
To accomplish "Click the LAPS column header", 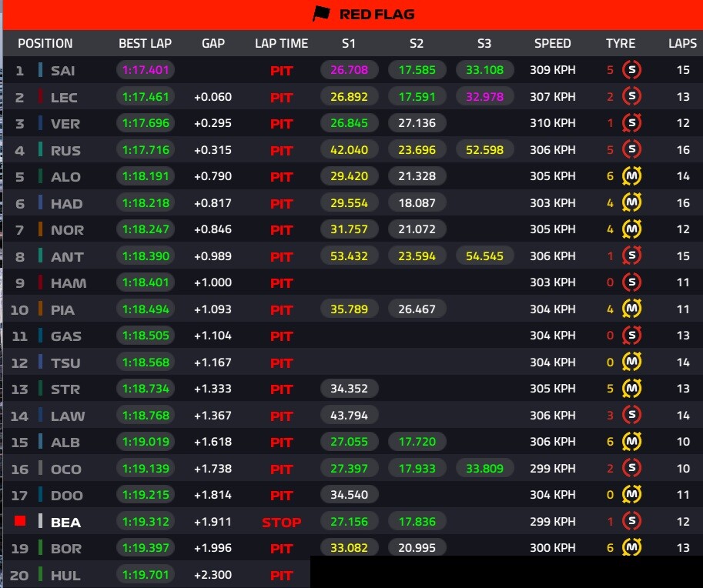I will point(682,43).
